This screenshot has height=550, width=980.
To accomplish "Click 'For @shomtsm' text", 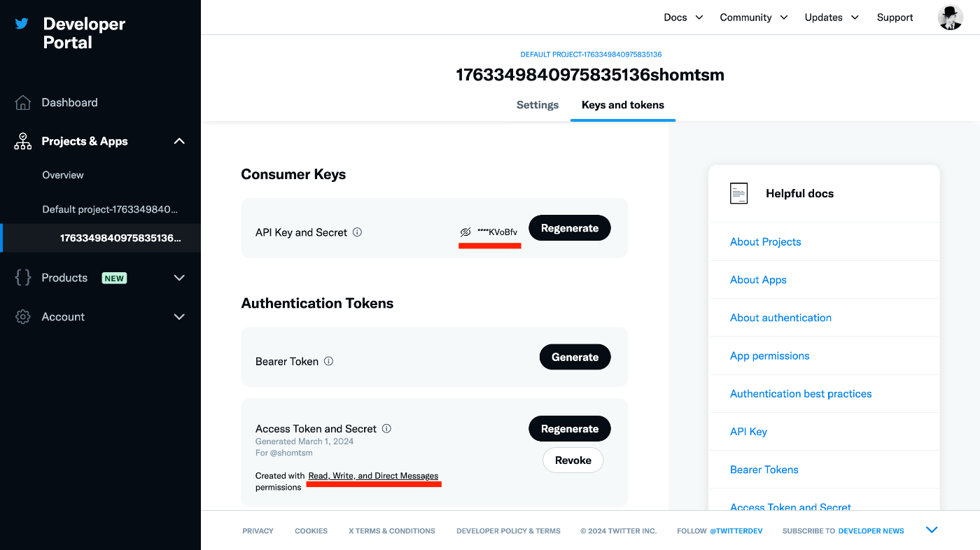I will click(284, 453).
